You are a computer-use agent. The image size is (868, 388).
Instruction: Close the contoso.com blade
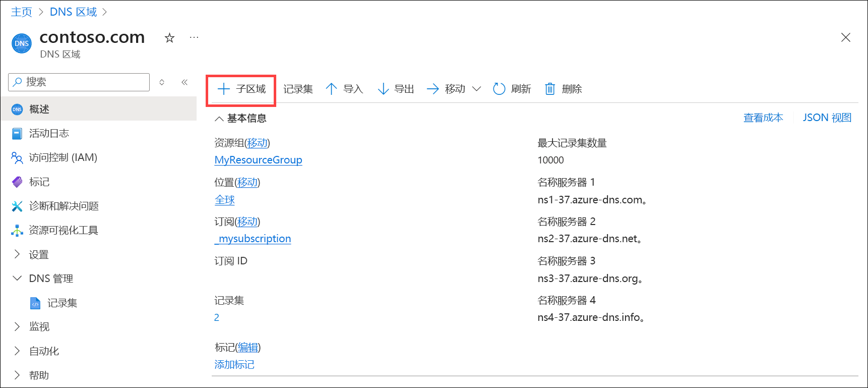(846, 37)
